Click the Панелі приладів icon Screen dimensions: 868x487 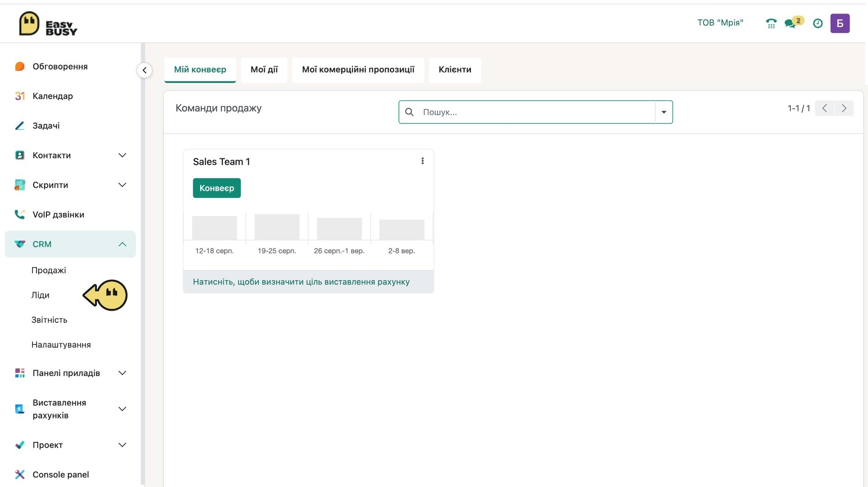(19, 373)
